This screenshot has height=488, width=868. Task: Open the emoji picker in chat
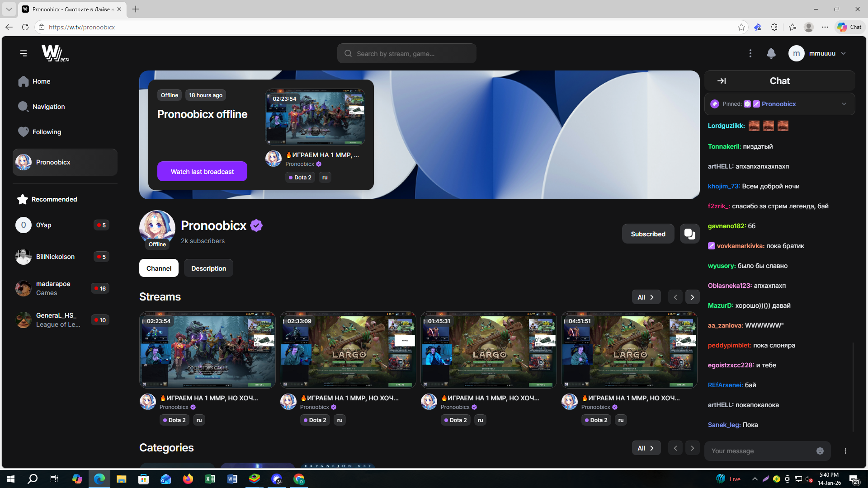coord(820,451)
